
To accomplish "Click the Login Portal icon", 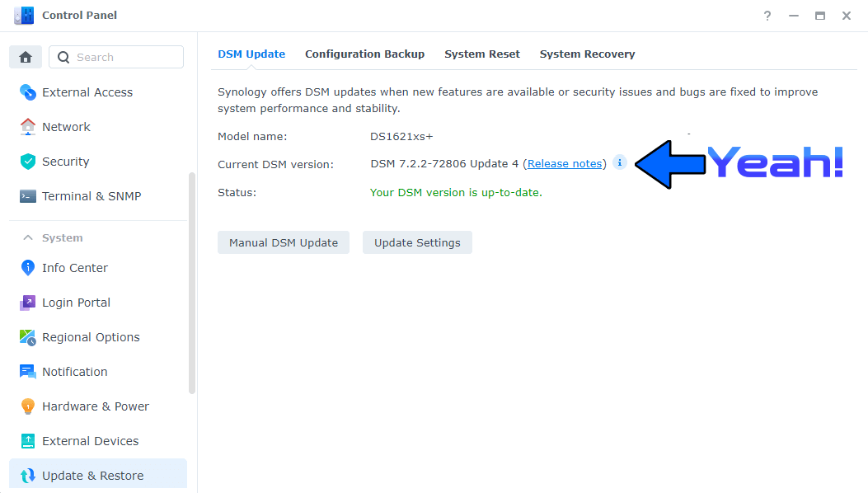I will (x=28, y=303).
